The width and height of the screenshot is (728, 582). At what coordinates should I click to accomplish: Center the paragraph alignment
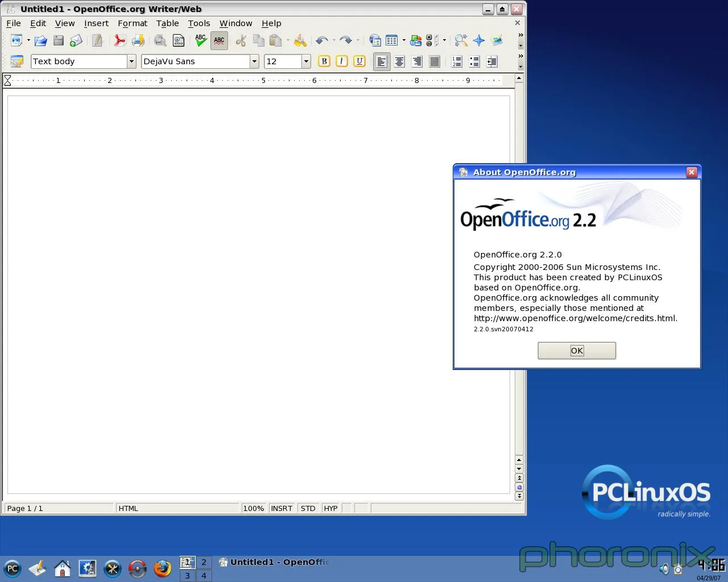point(399,61)
